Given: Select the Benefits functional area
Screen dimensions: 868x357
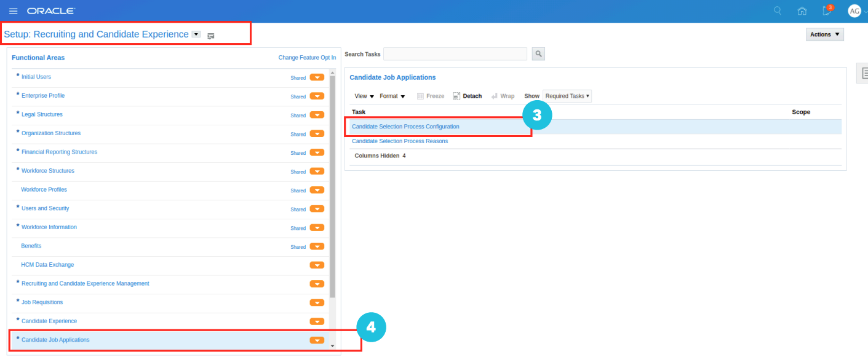Looking at the screenshot, I should pos(31,246).
